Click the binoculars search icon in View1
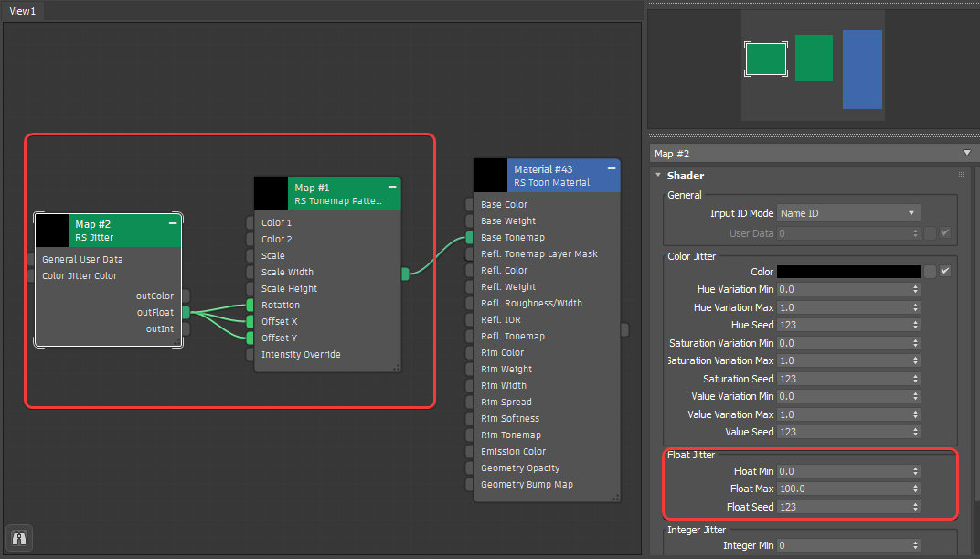 pos(19,538)
